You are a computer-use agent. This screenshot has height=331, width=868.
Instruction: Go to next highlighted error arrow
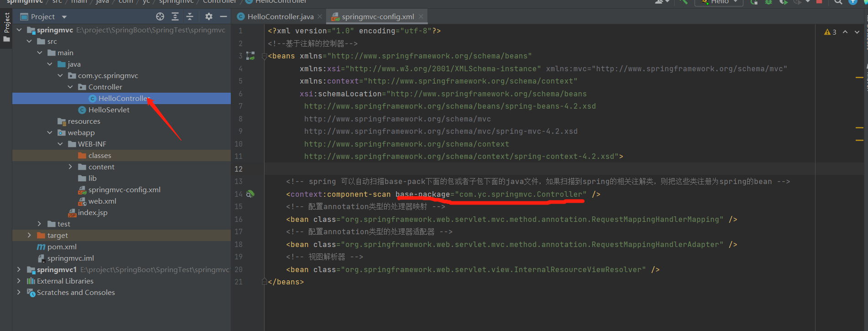tap(857, 32)
